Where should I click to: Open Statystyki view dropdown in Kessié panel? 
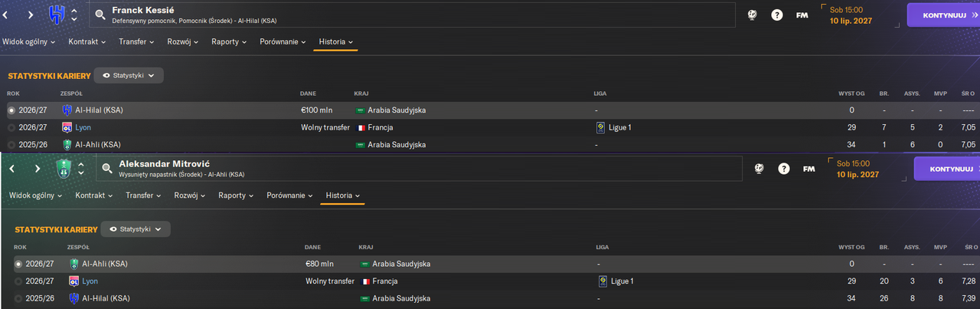(129, 75)
